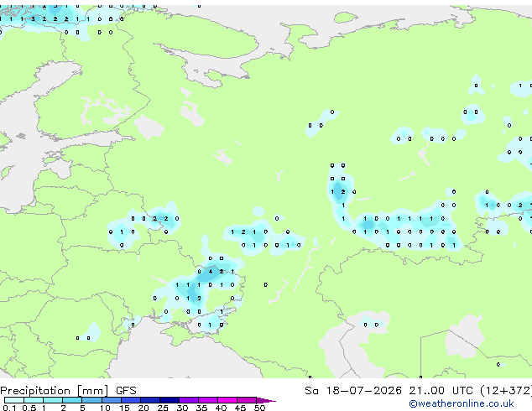Click the legend label '30'
This screenshot has height=411, width=532.
[182, 408]
